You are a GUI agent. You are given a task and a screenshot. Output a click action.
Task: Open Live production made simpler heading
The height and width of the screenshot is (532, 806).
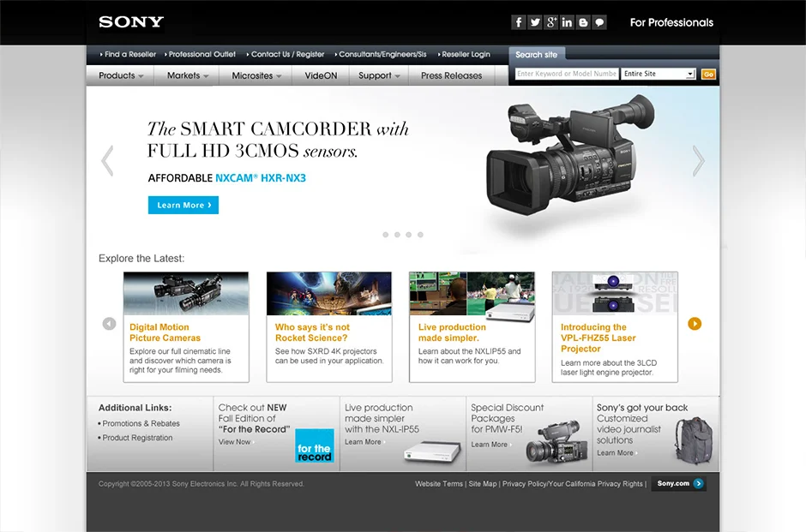[452, 332]
